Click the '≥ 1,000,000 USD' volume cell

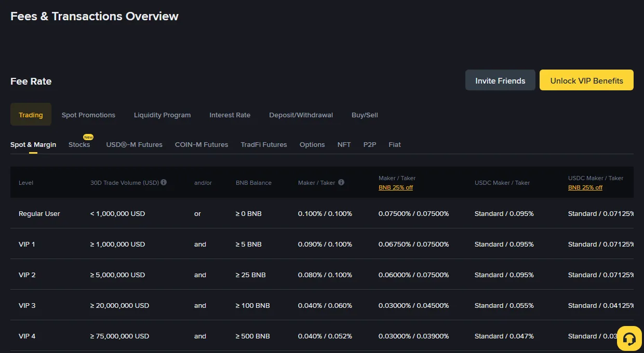(x=118, y=244)
